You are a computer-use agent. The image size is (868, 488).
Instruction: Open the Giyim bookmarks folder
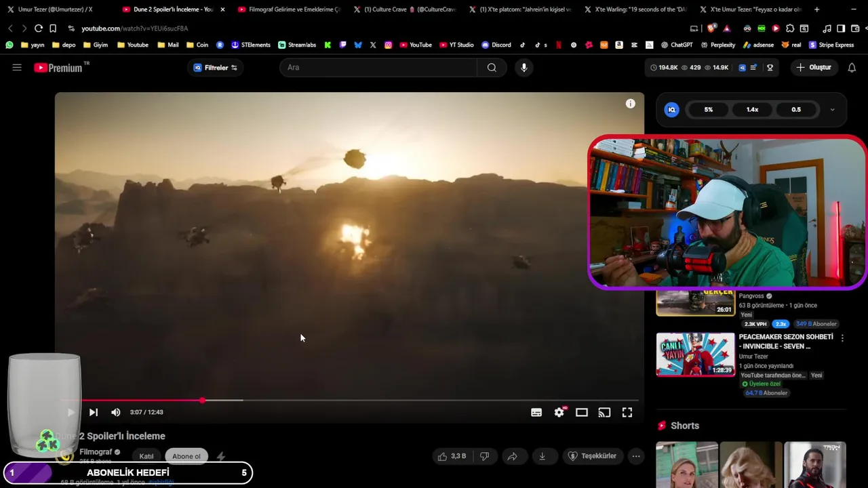[x=95, y=45]
